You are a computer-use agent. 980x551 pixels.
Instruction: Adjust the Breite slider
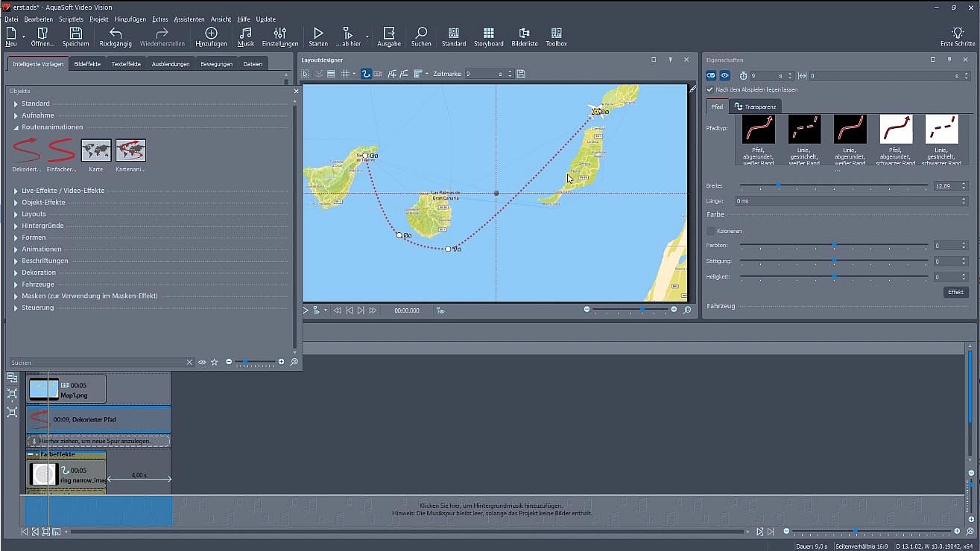click(x=779, y=185)
